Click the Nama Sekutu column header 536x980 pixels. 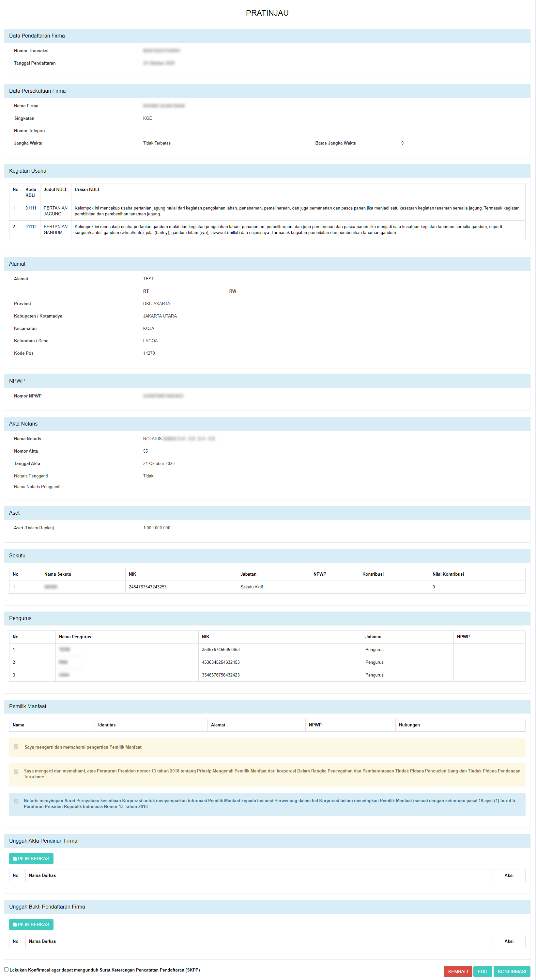(x=57, y=574)
